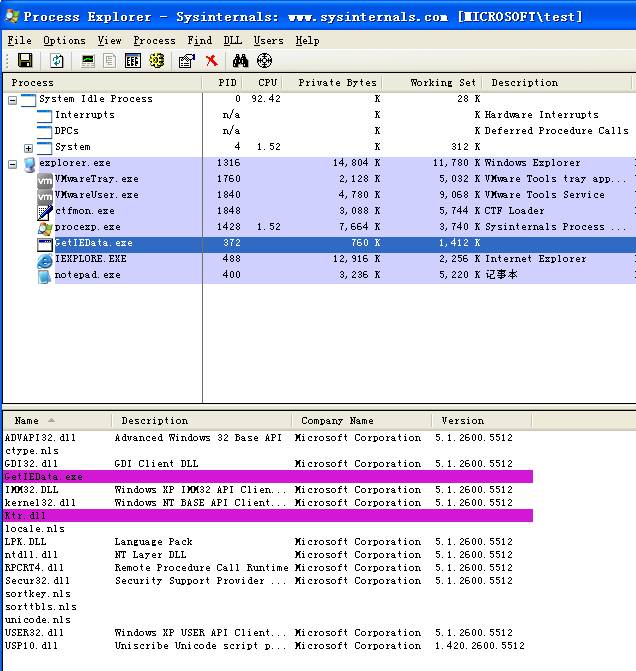Toggle the Show Lower Pane icon

tap(133, 60)
